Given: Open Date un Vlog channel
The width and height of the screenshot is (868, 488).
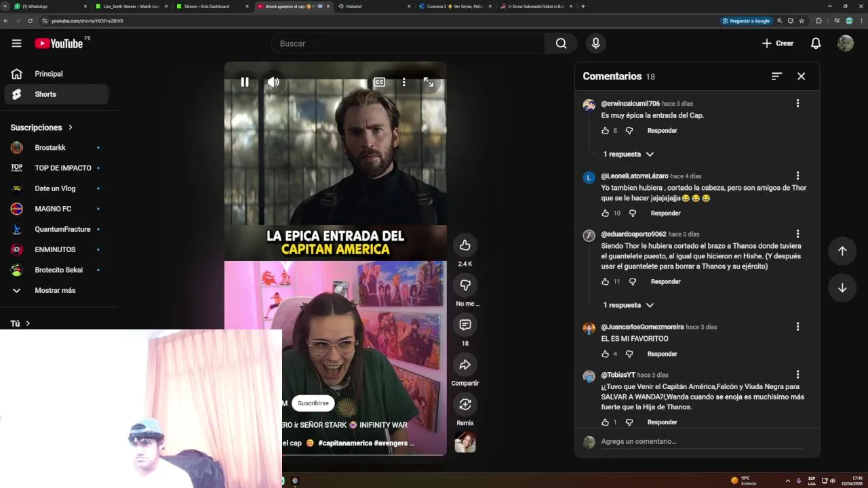Looking at the screenshot, I should click(57, 188).
